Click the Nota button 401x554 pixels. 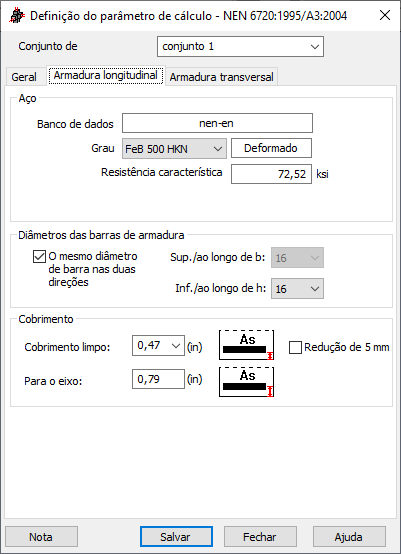click(41, 537)
